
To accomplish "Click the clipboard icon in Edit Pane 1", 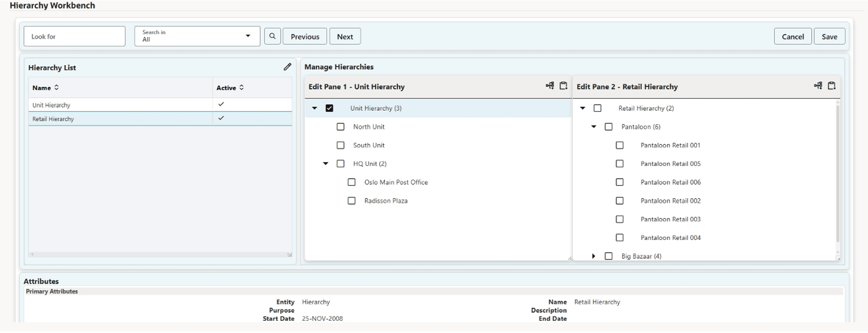I will 563,86.
